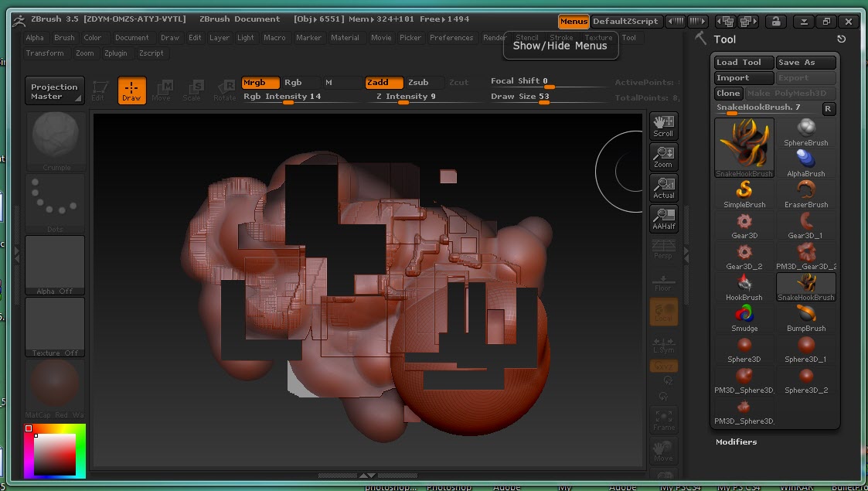
Task: Select the large SnakeHookBrush tool thumbnail
Action: click(744, 148)
